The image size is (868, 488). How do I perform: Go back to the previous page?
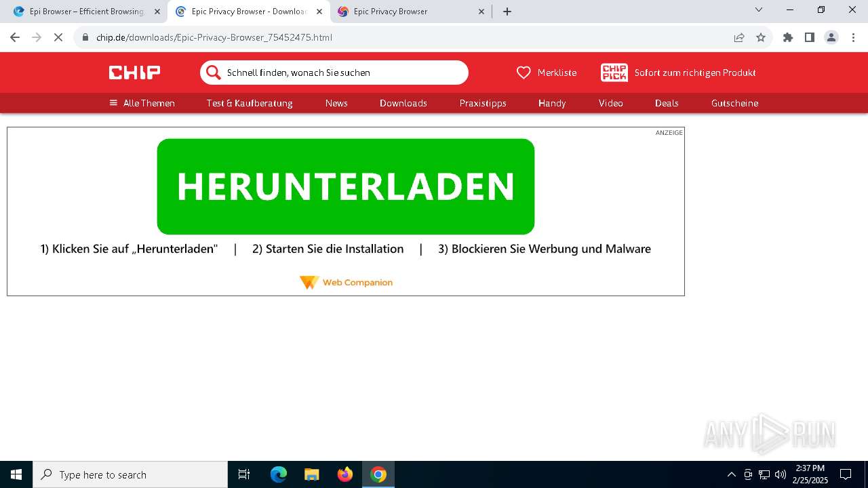click(15, 37)
